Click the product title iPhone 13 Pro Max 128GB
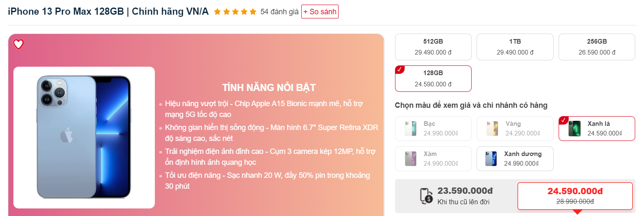644x216 pixels. coord(66,12)
